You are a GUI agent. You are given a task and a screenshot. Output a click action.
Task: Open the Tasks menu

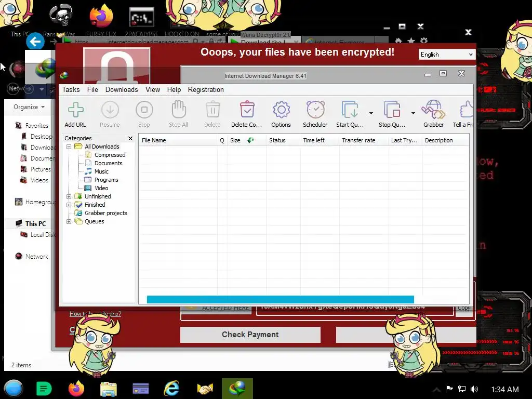[71, 89]
